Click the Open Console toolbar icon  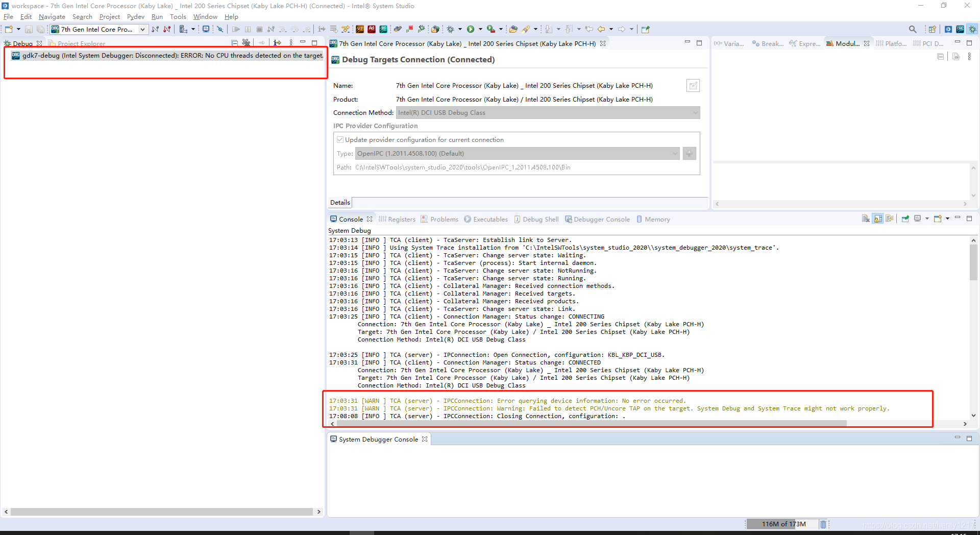click(938, 218)
